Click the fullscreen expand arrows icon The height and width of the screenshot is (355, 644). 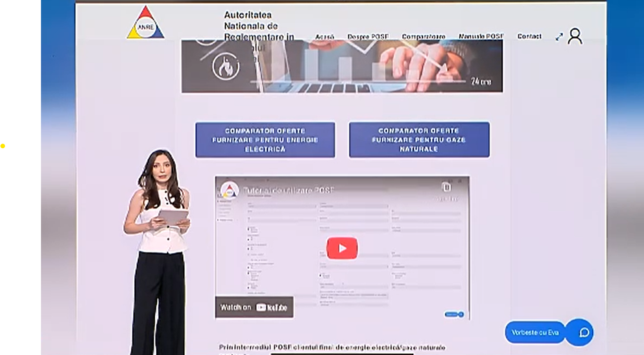pyautogui.click(x=559, y=37)
